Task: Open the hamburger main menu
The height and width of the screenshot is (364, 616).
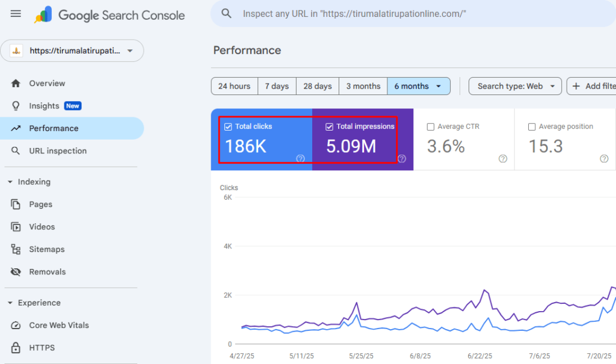Action: click(x=16, y=14)
